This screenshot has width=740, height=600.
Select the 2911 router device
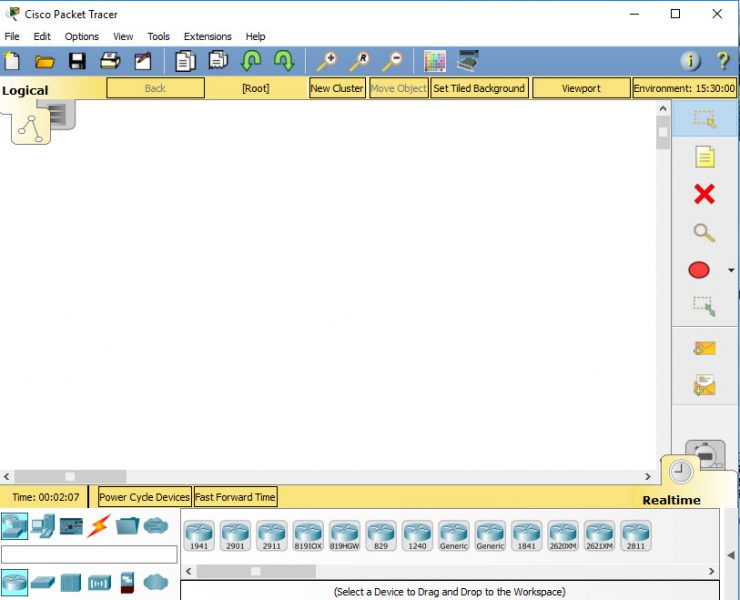pos(272,536)
